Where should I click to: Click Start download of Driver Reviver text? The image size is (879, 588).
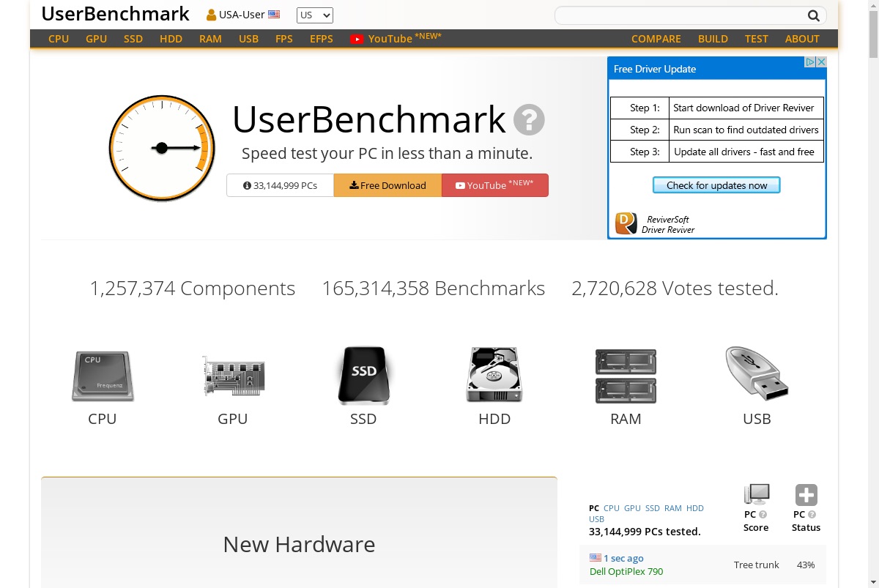pyautogui.click(x=743, y=108)
